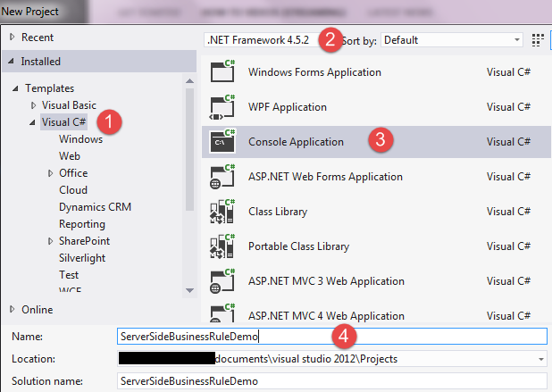The image size is (552, 392).
Task: Click the WPF Application template icon
Action: 222,107
